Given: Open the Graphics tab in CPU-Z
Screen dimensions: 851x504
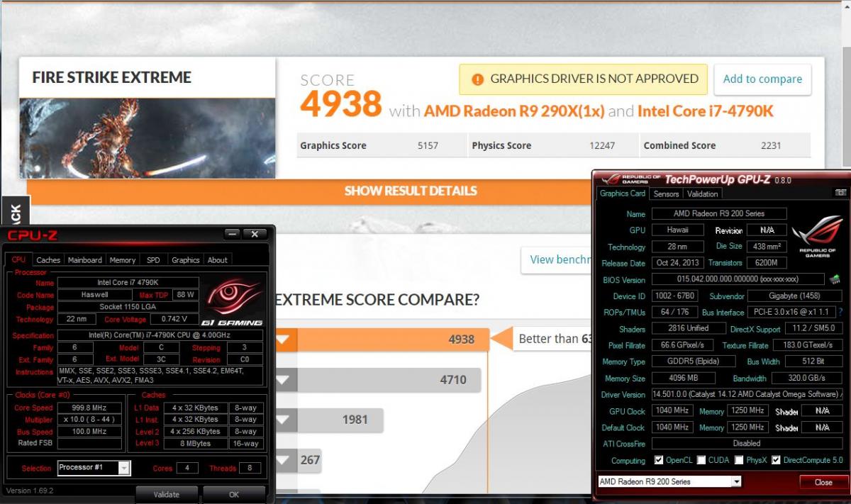Looking at the screenshot, I should (186, 260).
